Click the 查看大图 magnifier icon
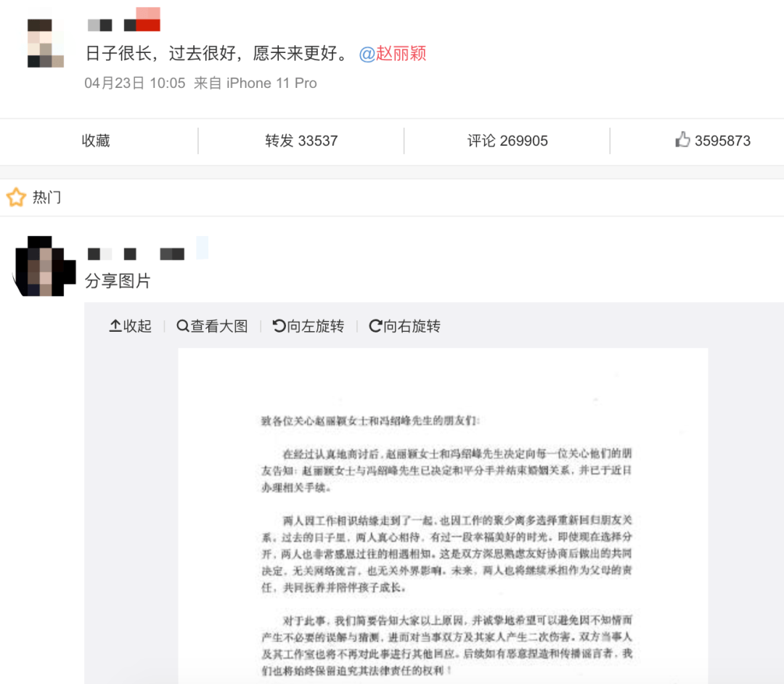This screenshot has height=684, width=784. click(183, 326)
